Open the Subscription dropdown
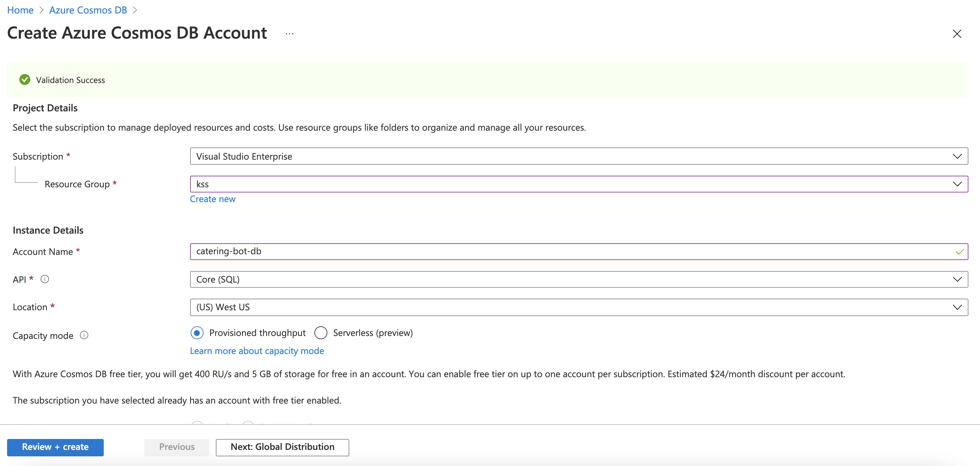The width and height of the screenshot is (980, 466). point(579,156)
